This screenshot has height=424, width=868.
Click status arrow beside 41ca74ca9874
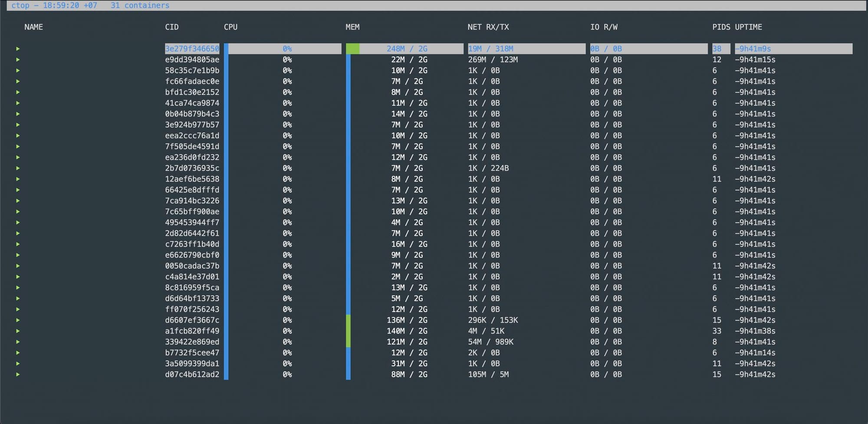coord(18,103)
